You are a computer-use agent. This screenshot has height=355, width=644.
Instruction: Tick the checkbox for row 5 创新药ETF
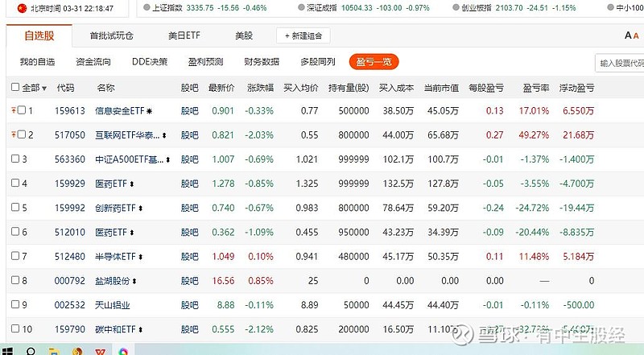[x=15, y=207]
